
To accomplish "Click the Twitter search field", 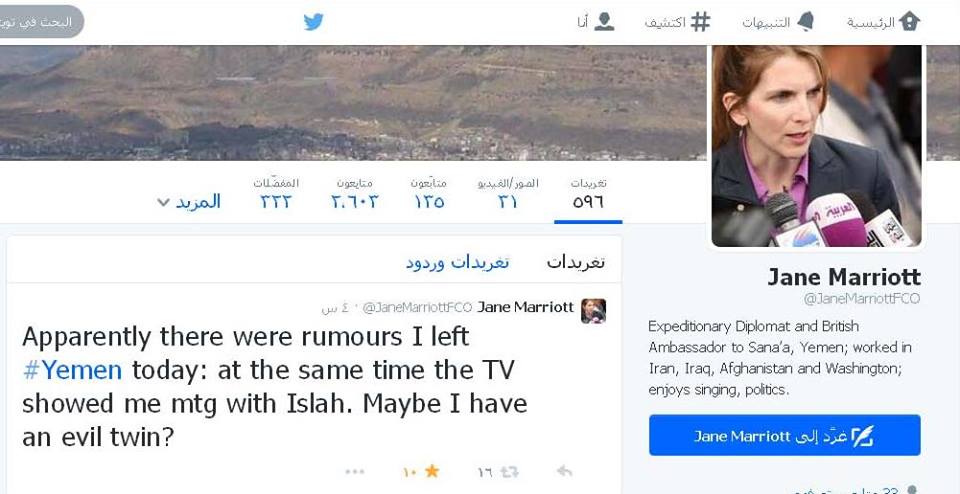I will tap(40, 22).
